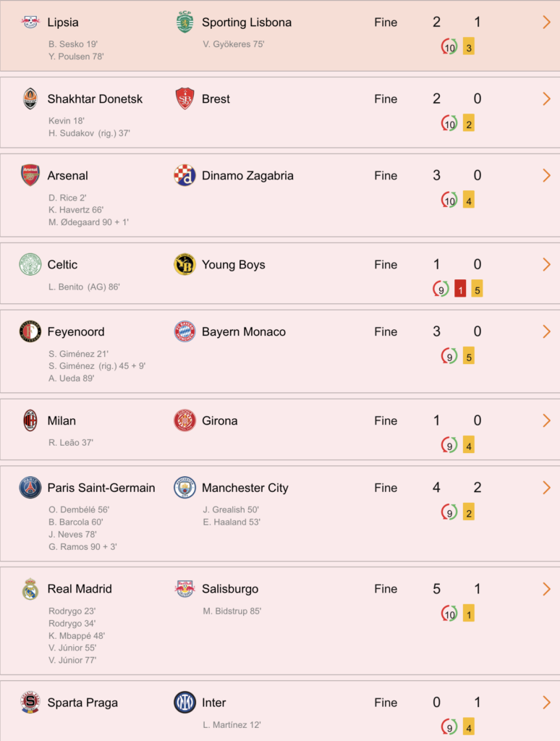Click the Brest club badge

184,98
